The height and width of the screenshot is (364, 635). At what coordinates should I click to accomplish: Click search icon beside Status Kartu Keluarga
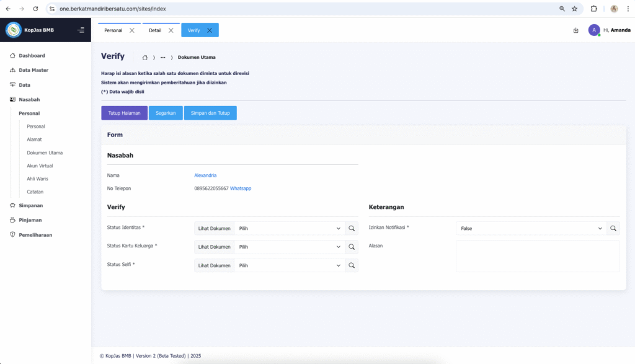tap(352, 247)
